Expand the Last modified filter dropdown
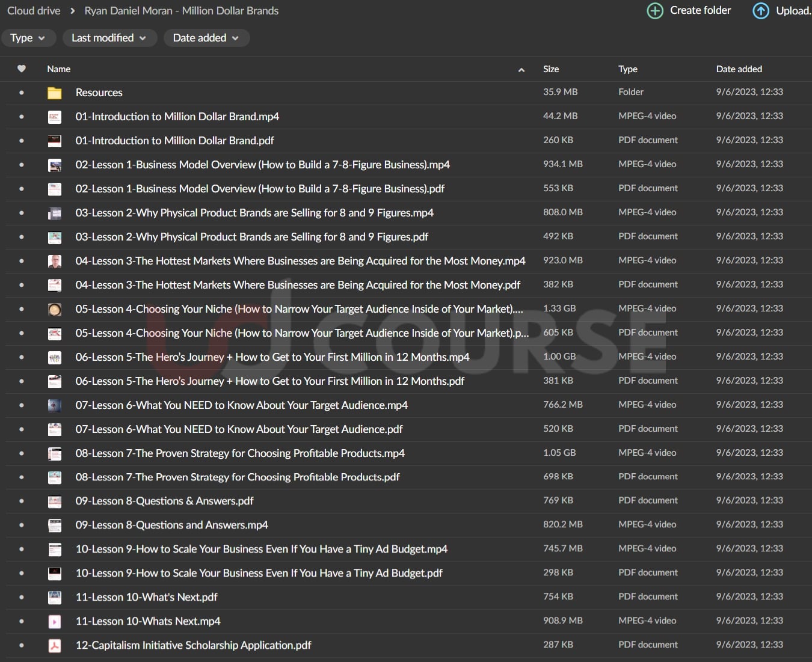This screenshot has width=812, height=662. point(109,38)
